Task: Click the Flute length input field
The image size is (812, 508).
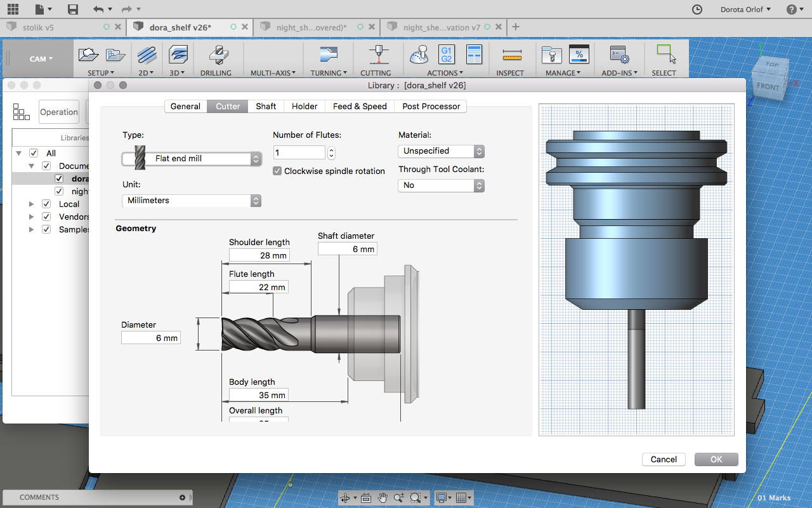Action: click(259, 287)
